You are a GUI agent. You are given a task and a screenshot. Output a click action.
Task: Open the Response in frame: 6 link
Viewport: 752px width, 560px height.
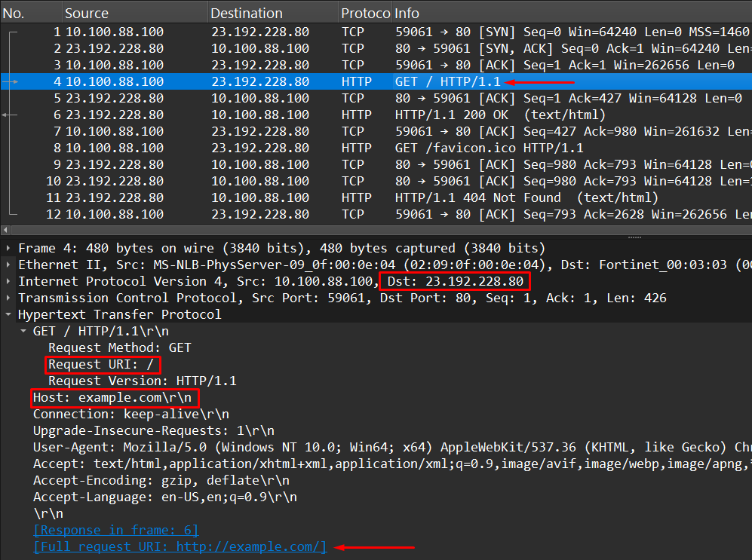[x=115, y=530]
